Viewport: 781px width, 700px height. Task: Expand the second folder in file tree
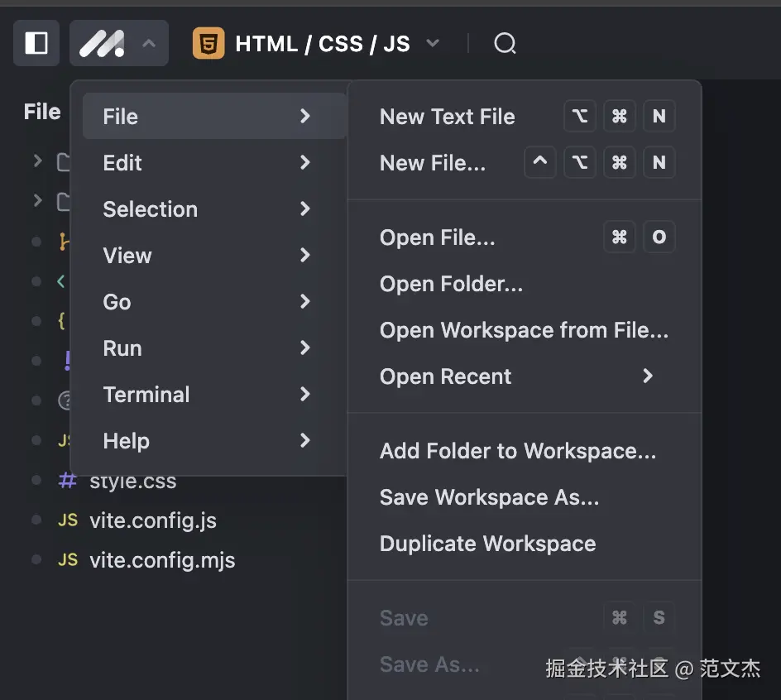coord(37,200)
